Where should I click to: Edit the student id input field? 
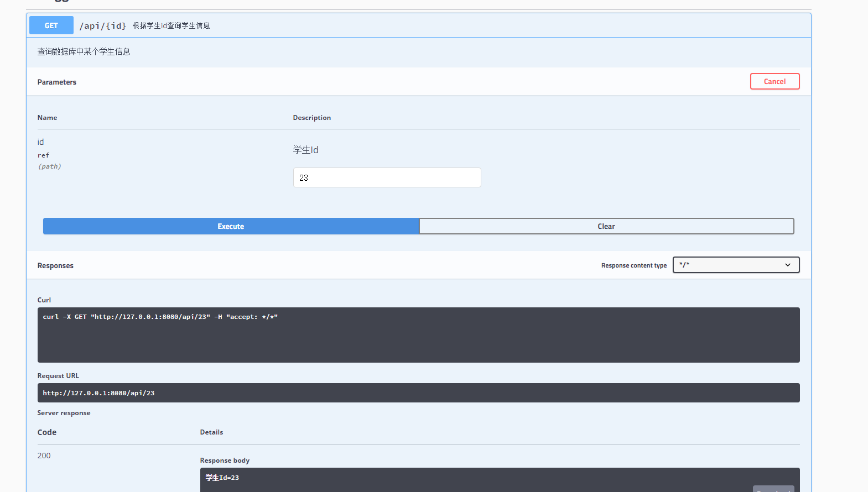tap(387, 177)
